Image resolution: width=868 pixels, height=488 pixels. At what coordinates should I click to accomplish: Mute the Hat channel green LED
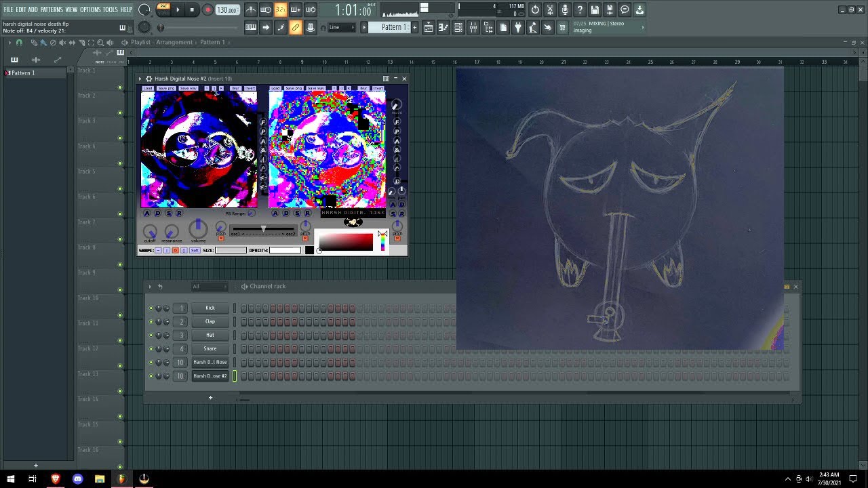(151, 335)
